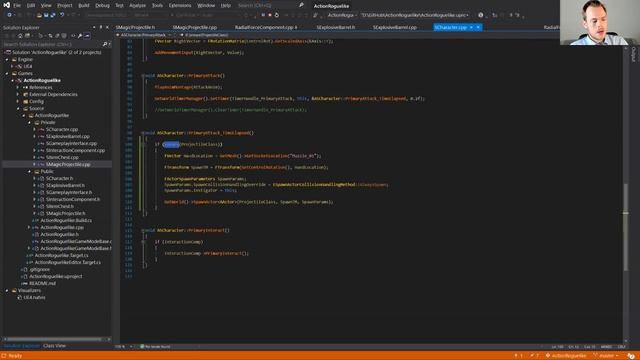Select SInteractionComponent.cpp in the tree
This screenshot has width=640, height=360.
click(x=75, y=150)
